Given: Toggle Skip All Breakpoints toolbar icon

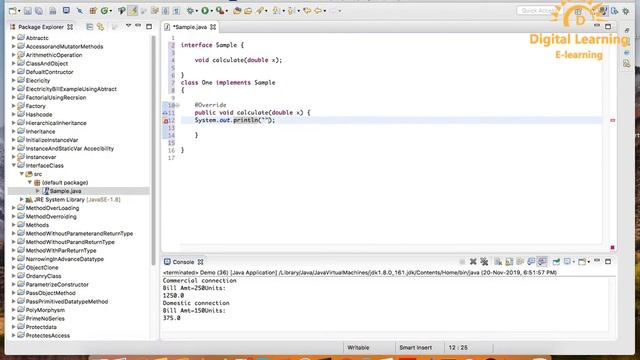Looking at the screenshot, I should (x=80, y=11).
